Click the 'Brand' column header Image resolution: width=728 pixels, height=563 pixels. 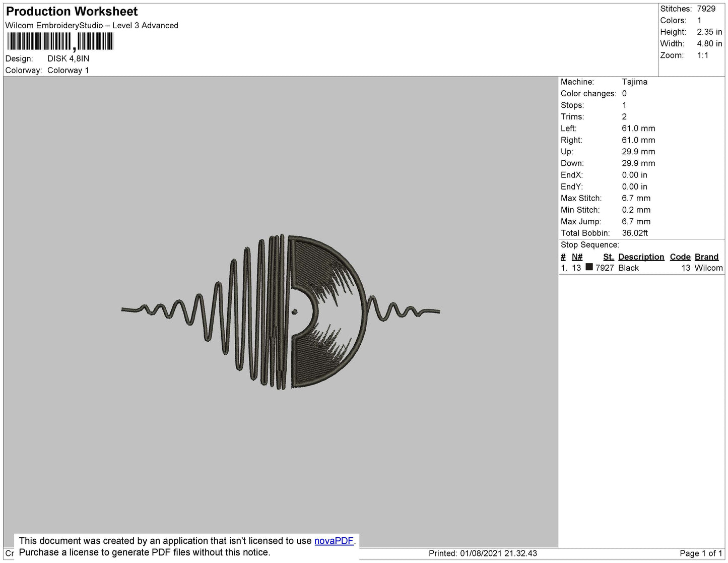[x=706, y=257]
